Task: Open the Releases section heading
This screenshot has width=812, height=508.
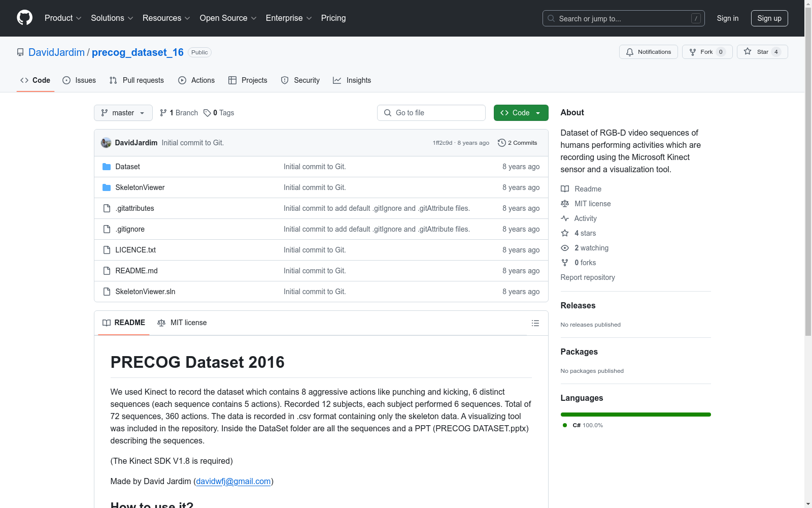Action: [x=578, y=305]
